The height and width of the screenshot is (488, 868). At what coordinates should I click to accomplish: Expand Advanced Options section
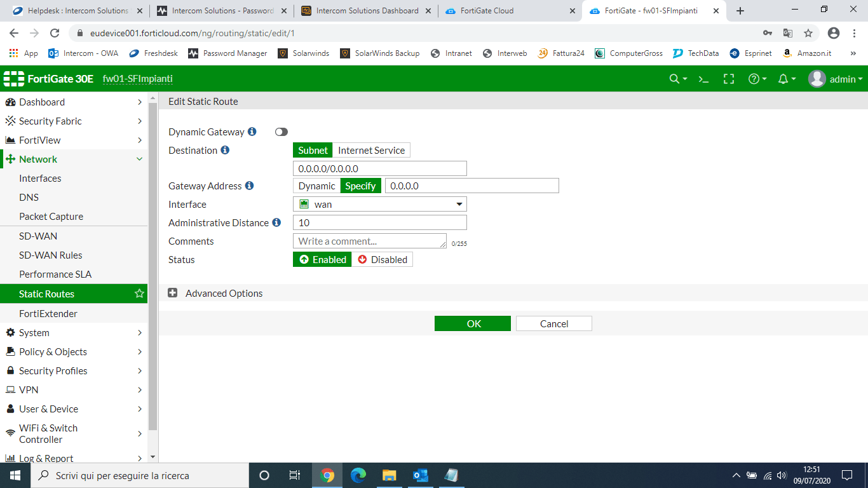tap(173, 293)
